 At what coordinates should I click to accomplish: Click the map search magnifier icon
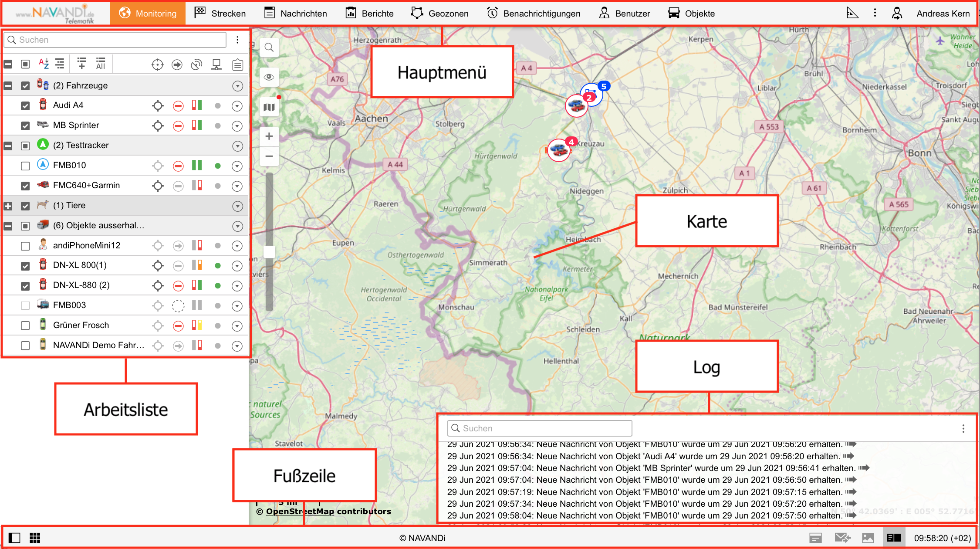269,47
